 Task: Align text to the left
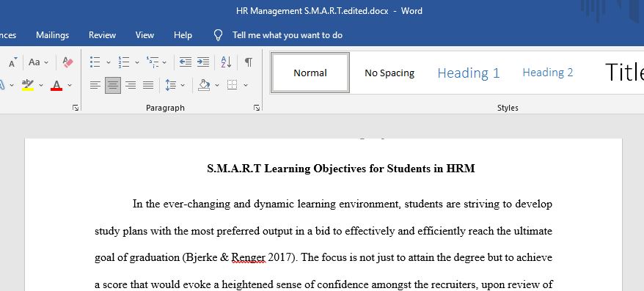point(95,85)
